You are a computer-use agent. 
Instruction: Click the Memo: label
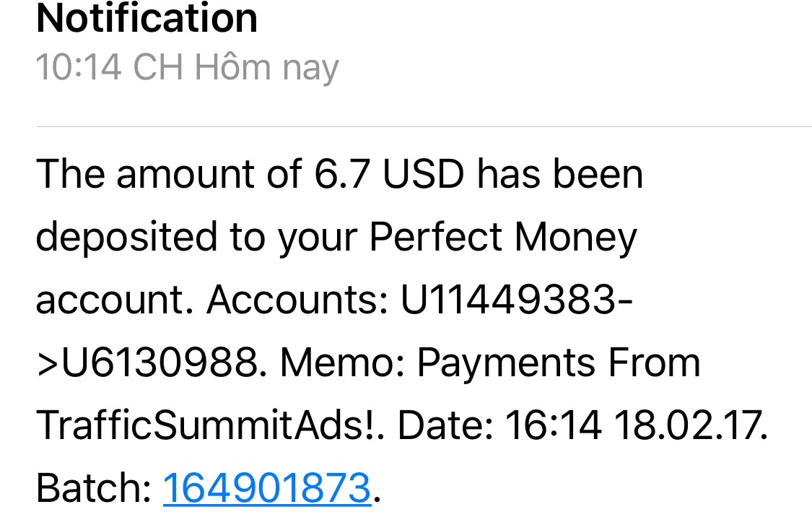click(342, 363)
